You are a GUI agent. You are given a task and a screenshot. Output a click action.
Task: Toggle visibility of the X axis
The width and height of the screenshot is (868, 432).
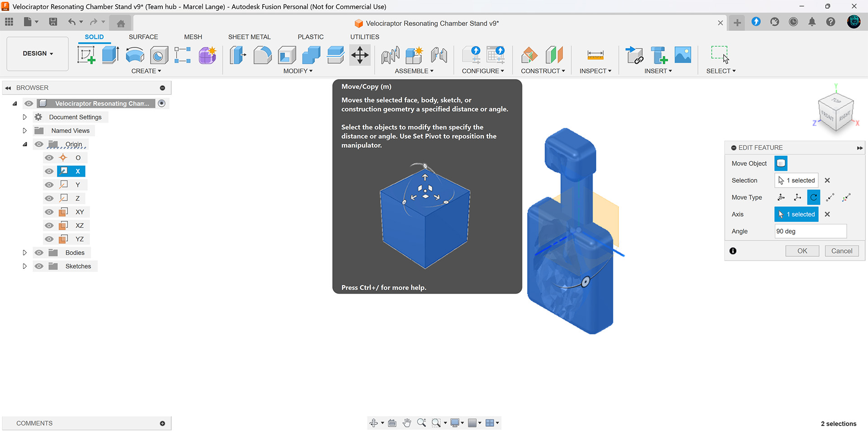(x=49, y=171)
